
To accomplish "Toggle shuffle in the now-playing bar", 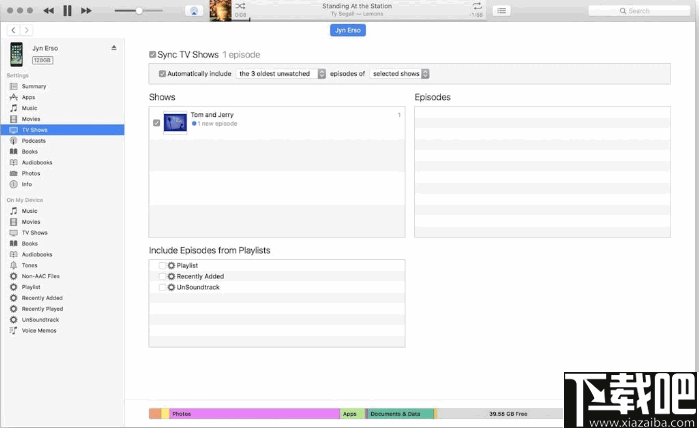I will (x=240, y=6).
